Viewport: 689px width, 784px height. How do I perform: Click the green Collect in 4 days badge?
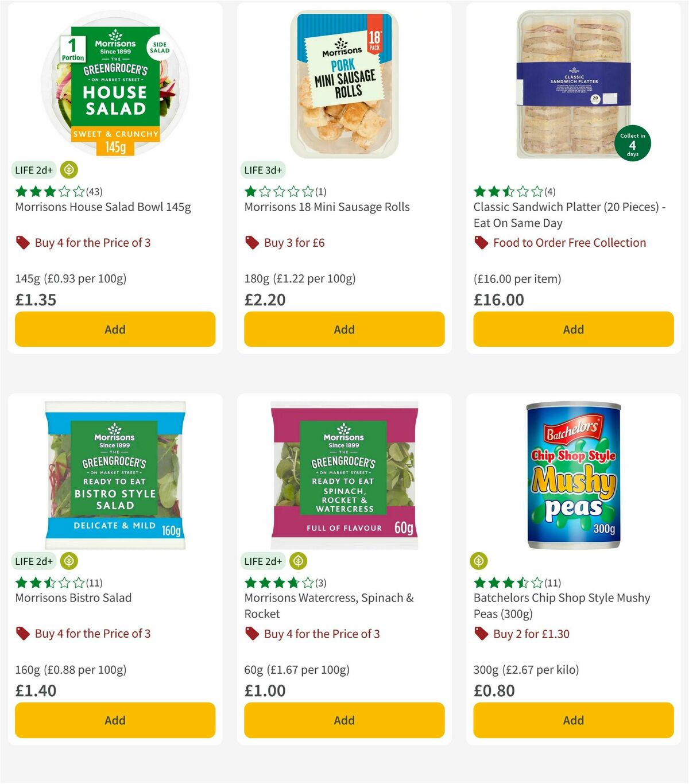[x=632, y=143]
